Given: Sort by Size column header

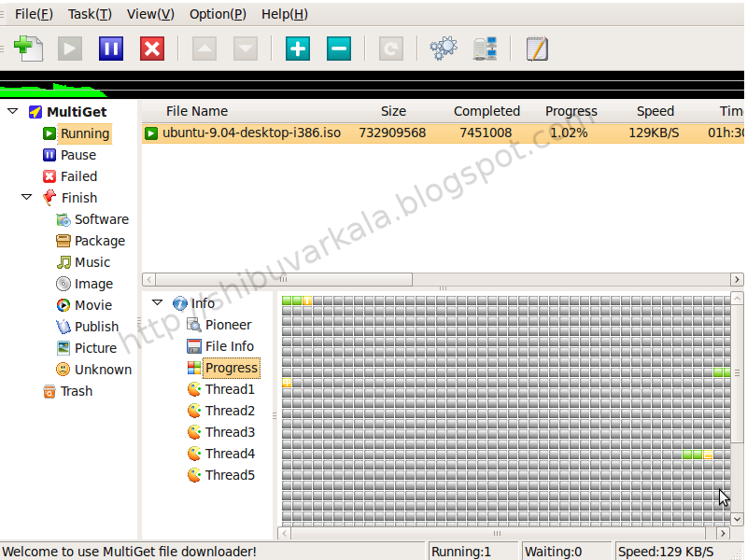Looking at the screenshot, I should 393,111.
